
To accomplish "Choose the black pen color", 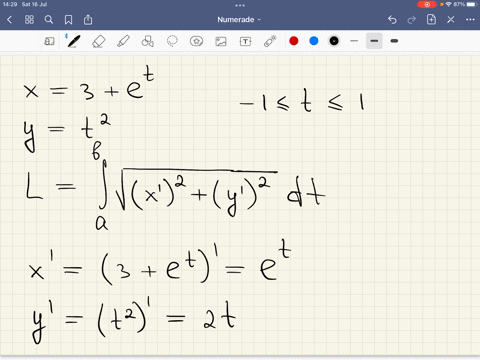I will tap(334, 41).
